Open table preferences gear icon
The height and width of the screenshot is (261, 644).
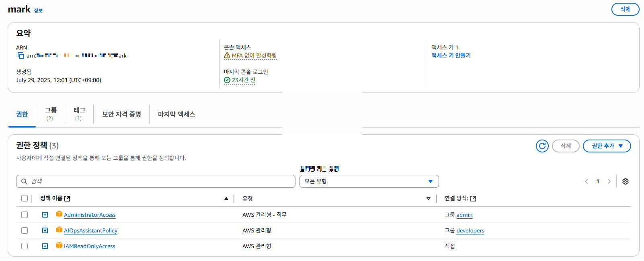626,181
